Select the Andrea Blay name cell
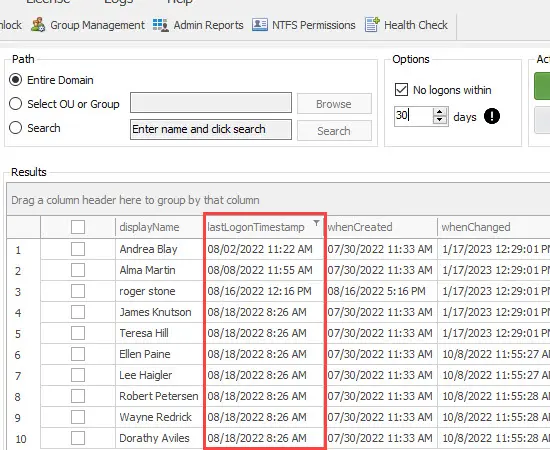The width and height of the screenshot is (550, 450). [159, 249]
